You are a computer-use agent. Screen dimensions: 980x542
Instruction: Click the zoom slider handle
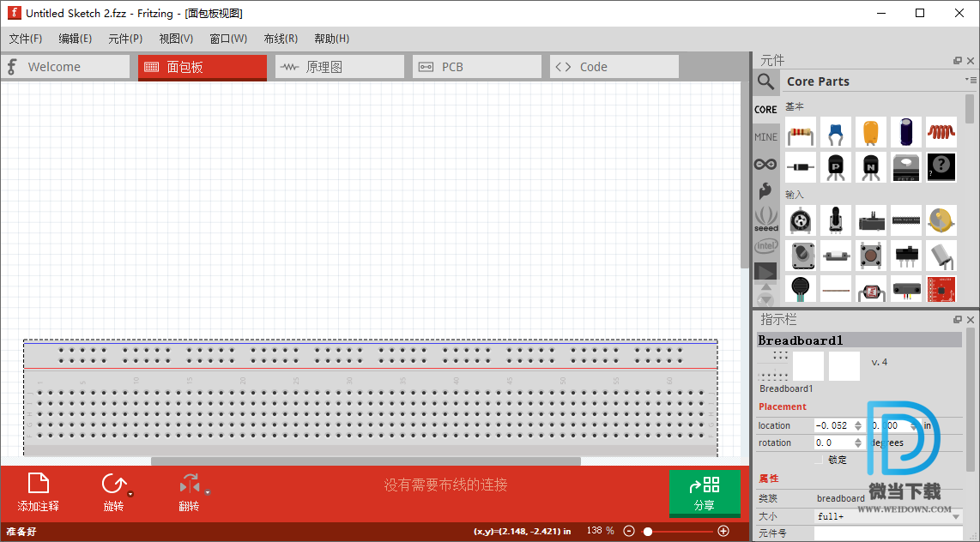[648, 532]
